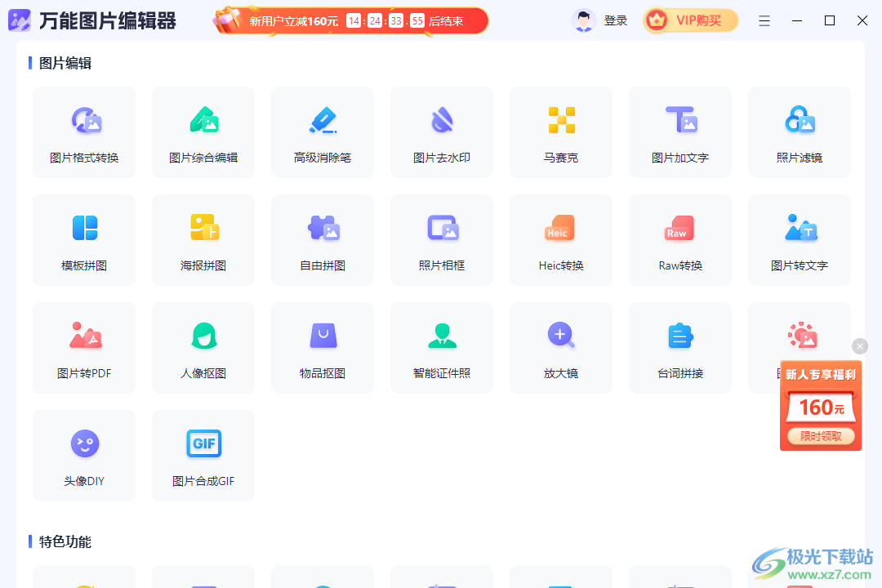The width and height of the screenshot is (882, 588).
Task: Maximize the application window
Action: 830,20
